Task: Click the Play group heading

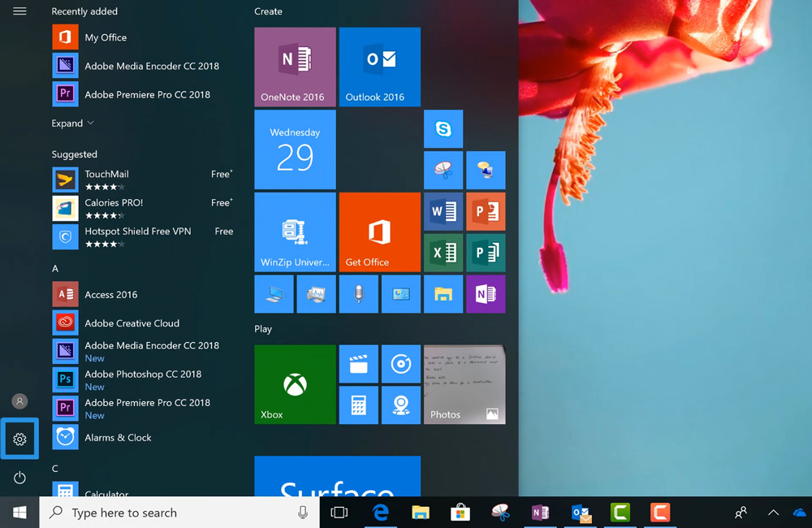Action: pyautogui.click(x=263, y=329)
